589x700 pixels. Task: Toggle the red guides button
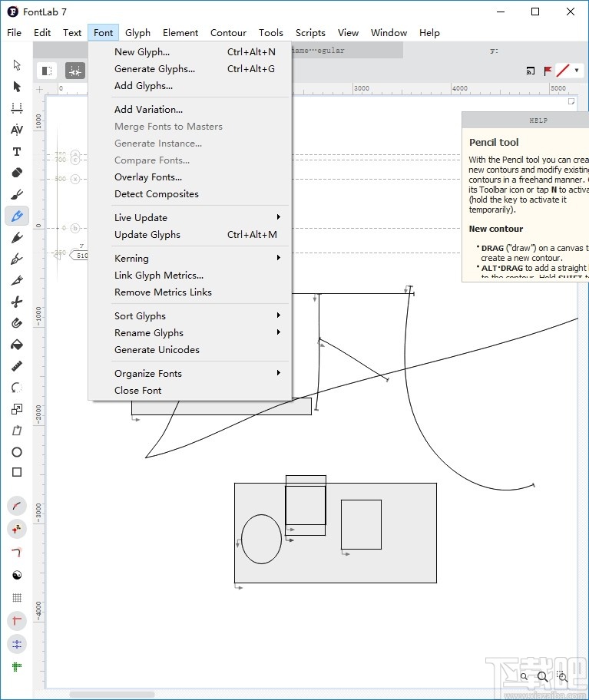[17, 620]
